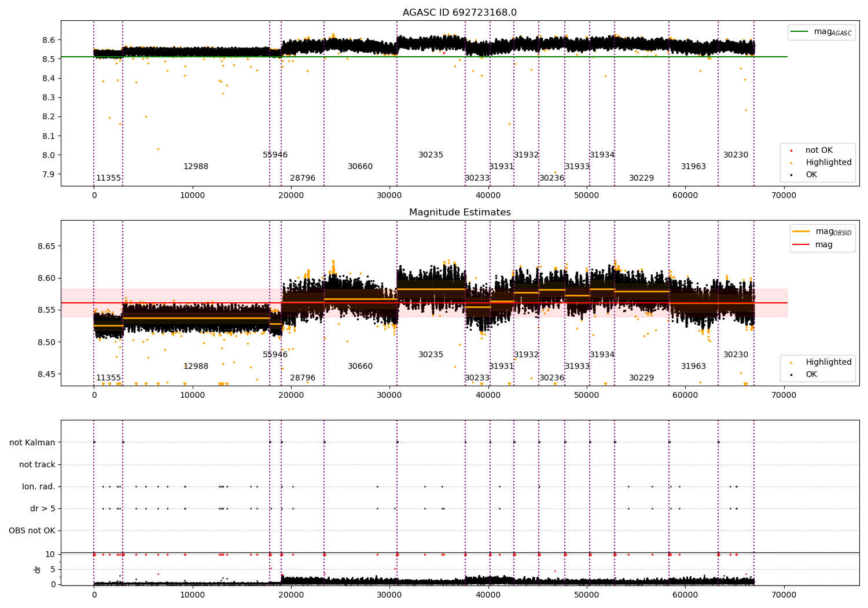Viewport: 868px width, 608px height.
Task: Click the 'Ion. rad.' row label
Action: tap(39, 487)
